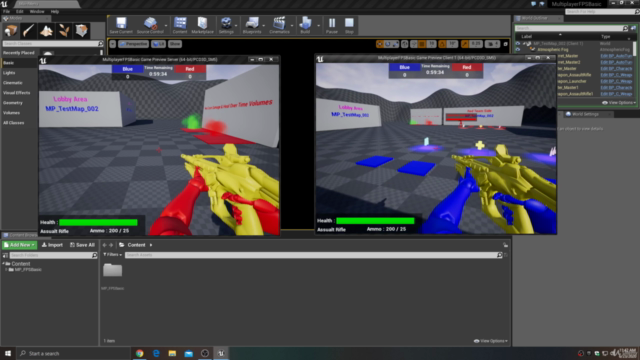640x360 pixels.
Task: Open the Settings dropdown arrow
Action: tap(236, 26)
